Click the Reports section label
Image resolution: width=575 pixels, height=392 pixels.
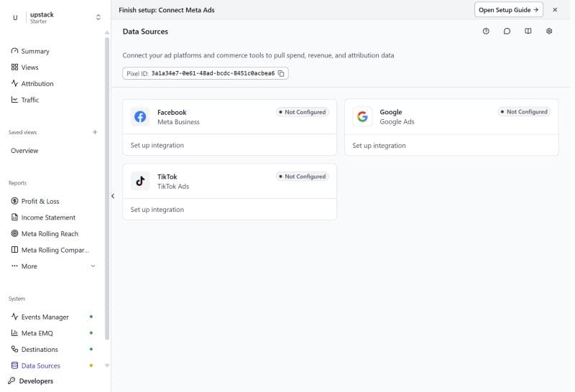pyautogui.click(x=17, y=183)
